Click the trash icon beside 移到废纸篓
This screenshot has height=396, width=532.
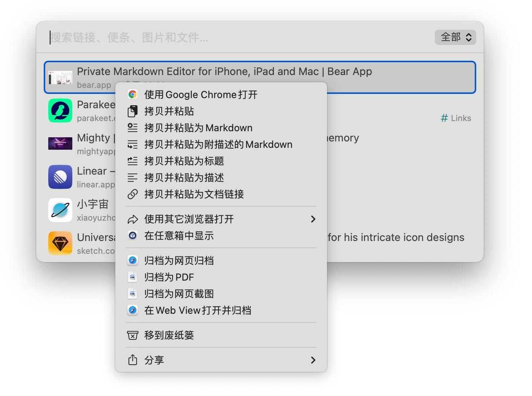click(x=133, y=335)
